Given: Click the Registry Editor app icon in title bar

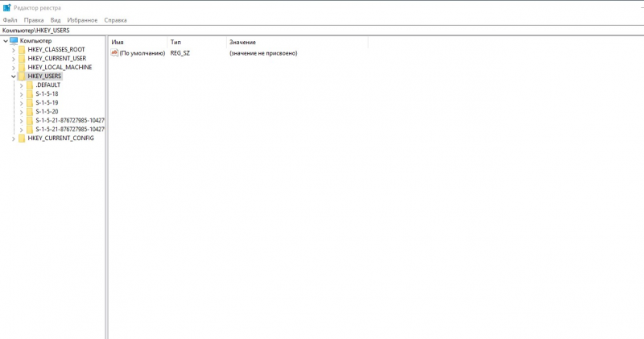Looking at the screenshot, I should coord(6,8).
